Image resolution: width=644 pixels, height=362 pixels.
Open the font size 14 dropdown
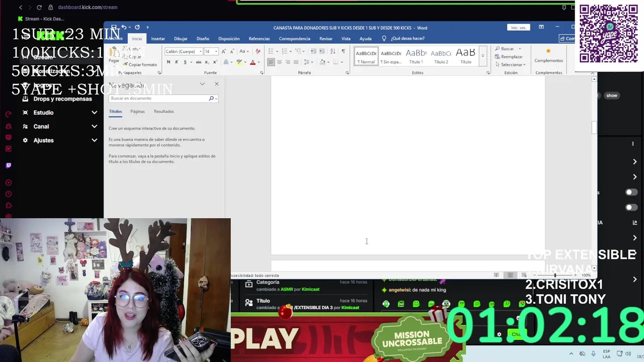coord(216,51)
